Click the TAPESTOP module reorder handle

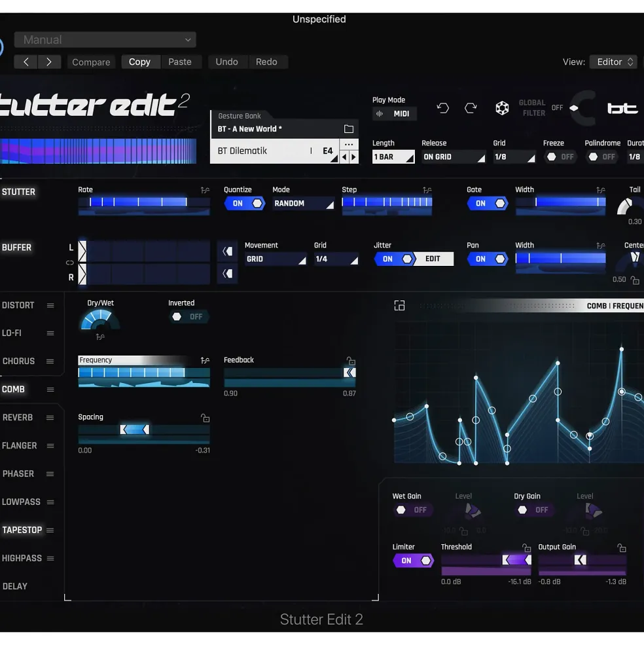50,530
